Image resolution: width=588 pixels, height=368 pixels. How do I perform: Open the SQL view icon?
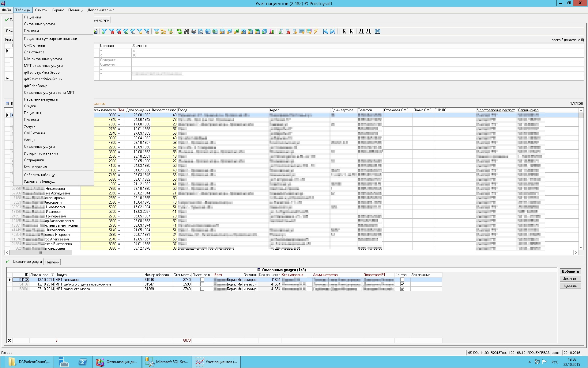[x=170, y=31]
